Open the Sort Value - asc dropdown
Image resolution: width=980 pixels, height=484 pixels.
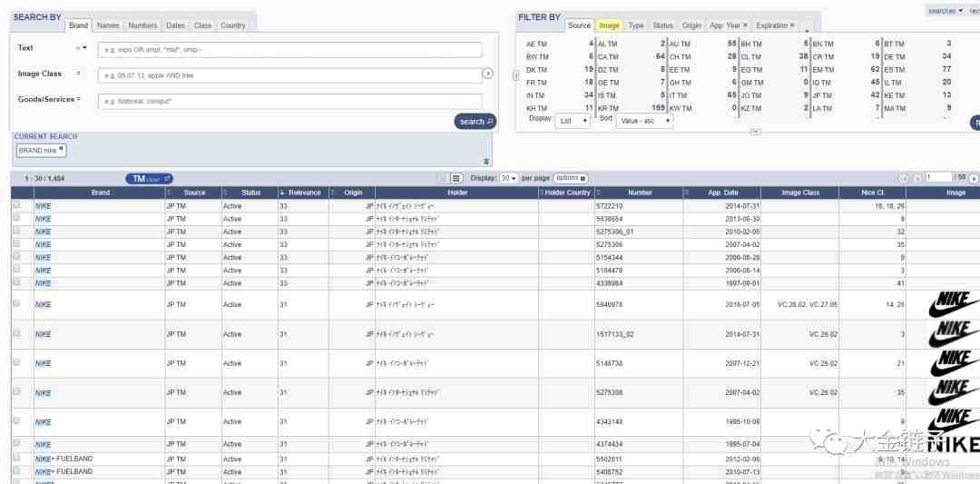point(644,121)
